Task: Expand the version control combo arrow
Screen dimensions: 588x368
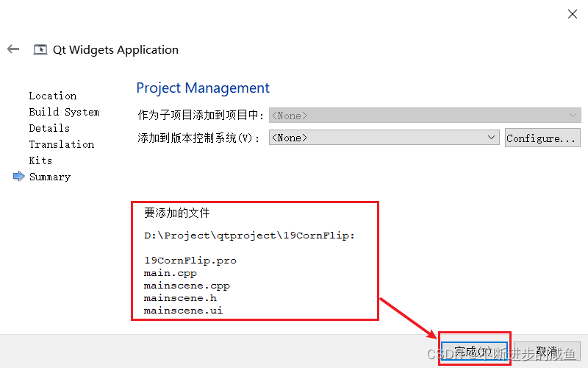Action: pos(491,138)
